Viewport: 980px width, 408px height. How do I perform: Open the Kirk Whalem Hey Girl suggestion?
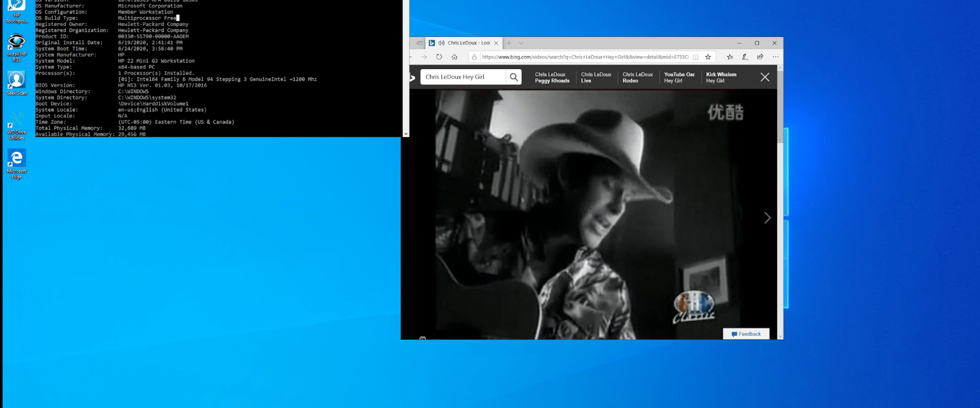pos(721,78)
